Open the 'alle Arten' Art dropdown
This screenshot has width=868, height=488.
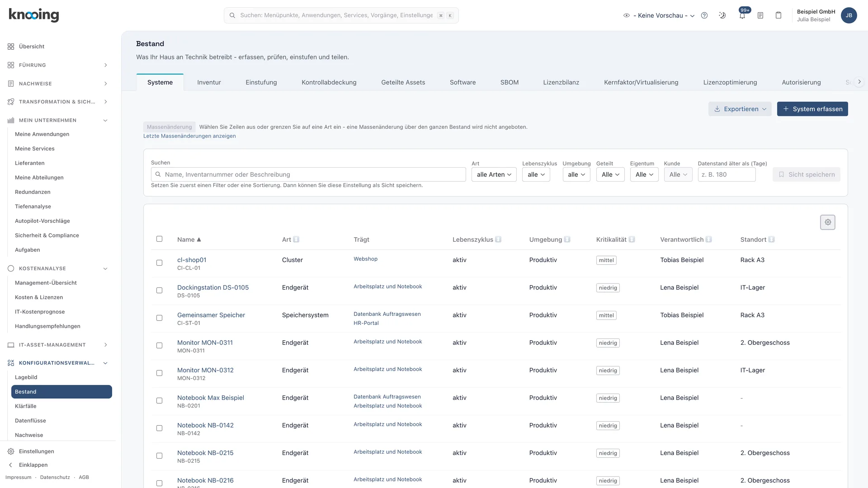[x=494, y=174]
